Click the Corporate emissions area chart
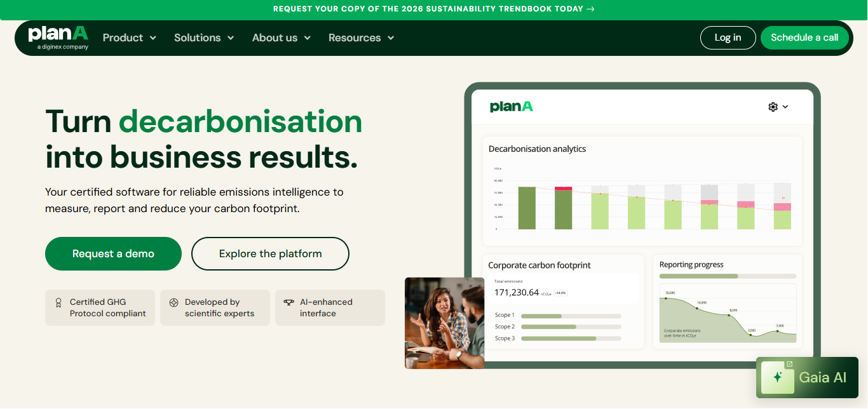 [728, 314]
